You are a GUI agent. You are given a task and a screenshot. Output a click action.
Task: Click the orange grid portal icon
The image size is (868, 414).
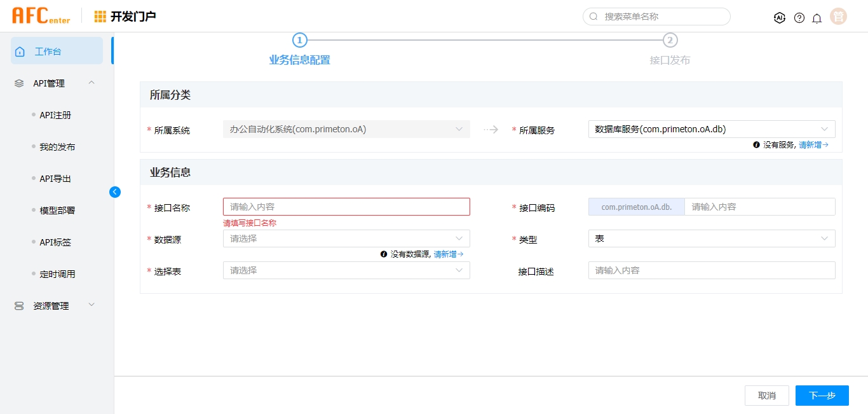click(x=100, y=17)
